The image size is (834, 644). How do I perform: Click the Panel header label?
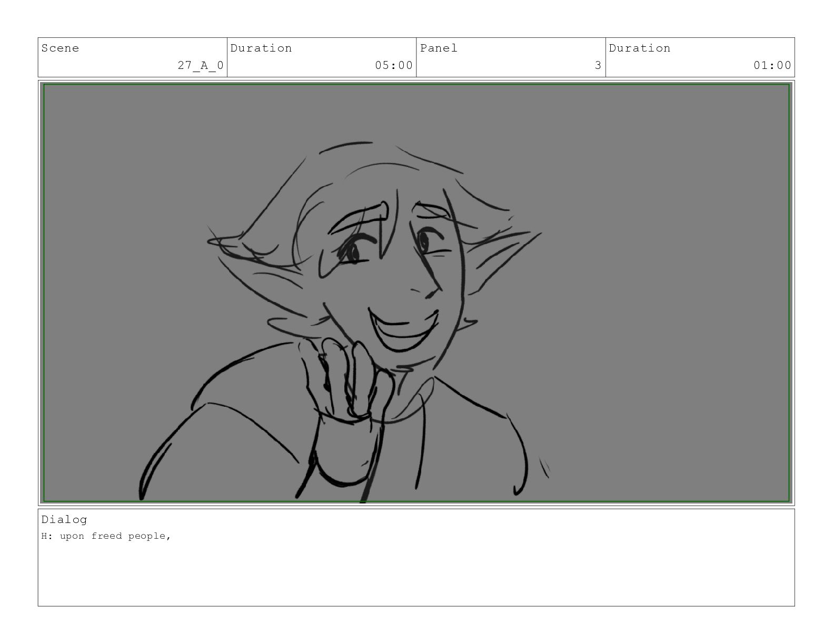pos(439,48)
